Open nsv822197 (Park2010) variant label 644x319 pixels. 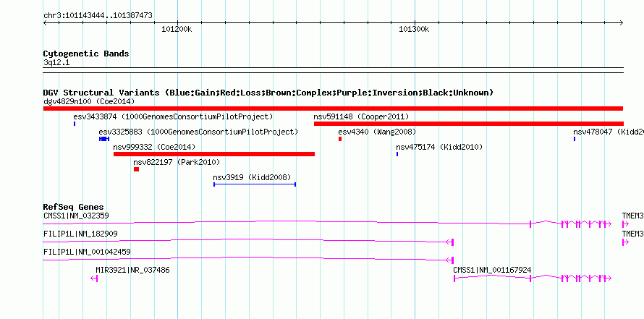(x=177, y=162)
